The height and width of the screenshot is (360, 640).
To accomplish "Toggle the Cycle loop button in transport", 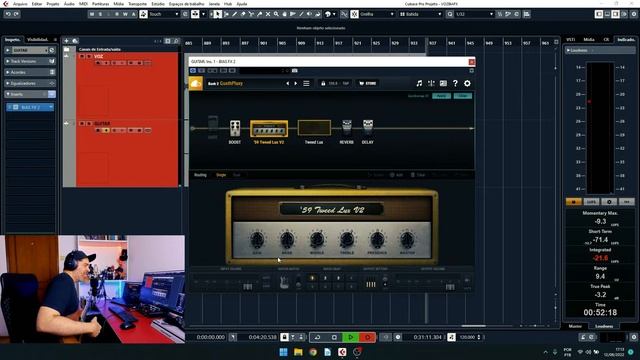I will pyautogui.click(x=317, y=337).
